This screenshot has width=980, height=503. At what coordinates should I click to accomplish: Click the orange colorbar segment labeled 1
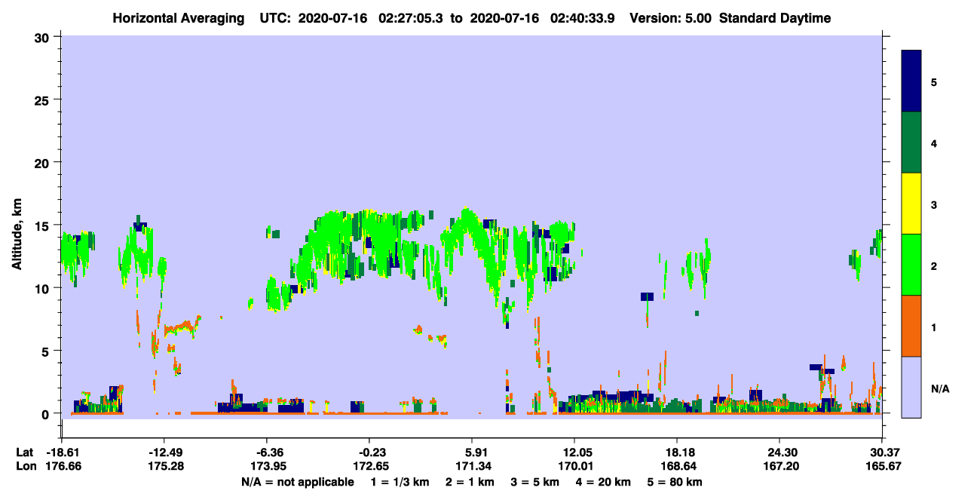(x=911, y=326)
